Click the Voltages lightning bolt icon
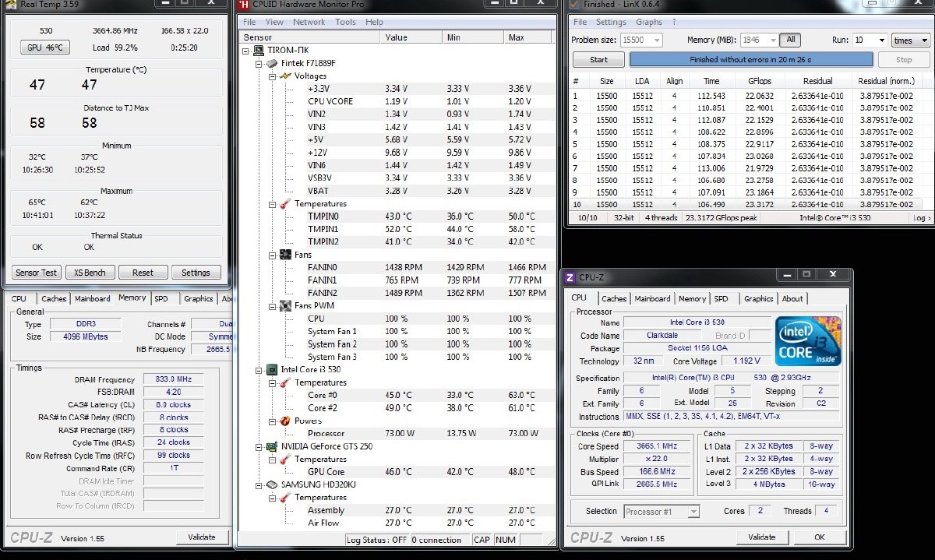The image size is (935, 560). 285,76
